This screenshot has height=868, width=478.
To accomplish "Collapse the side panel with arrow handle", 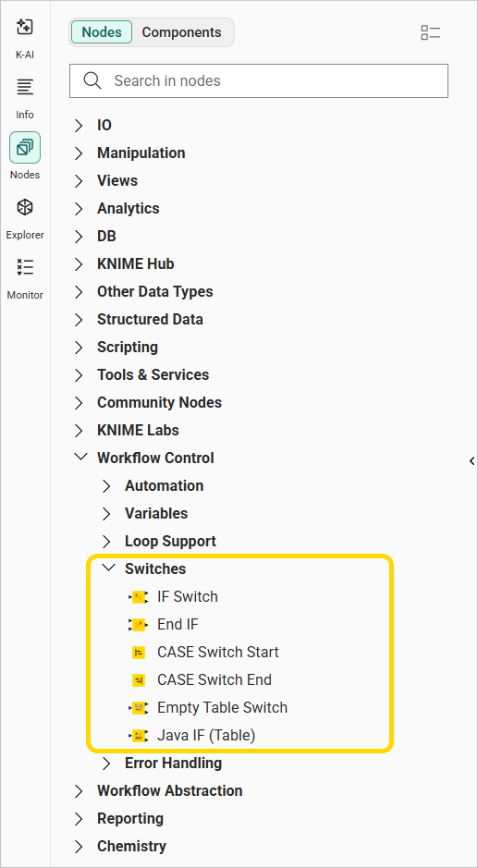I will [472, 460].
